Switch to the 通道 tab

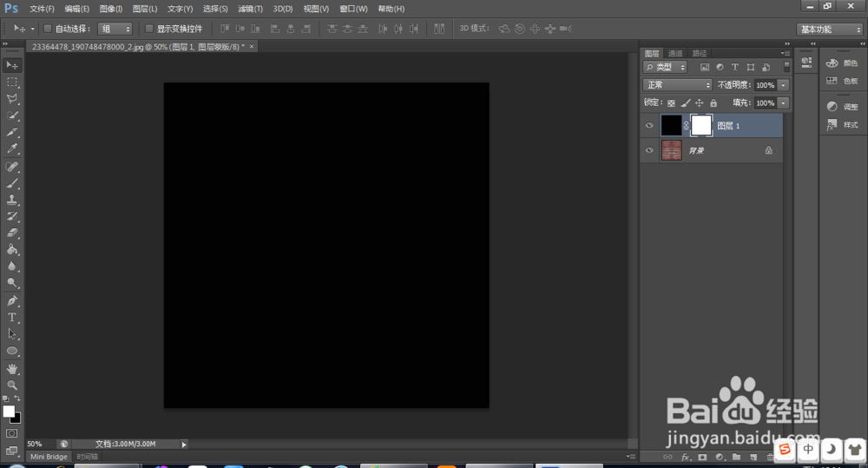click(x=675, y=53)
